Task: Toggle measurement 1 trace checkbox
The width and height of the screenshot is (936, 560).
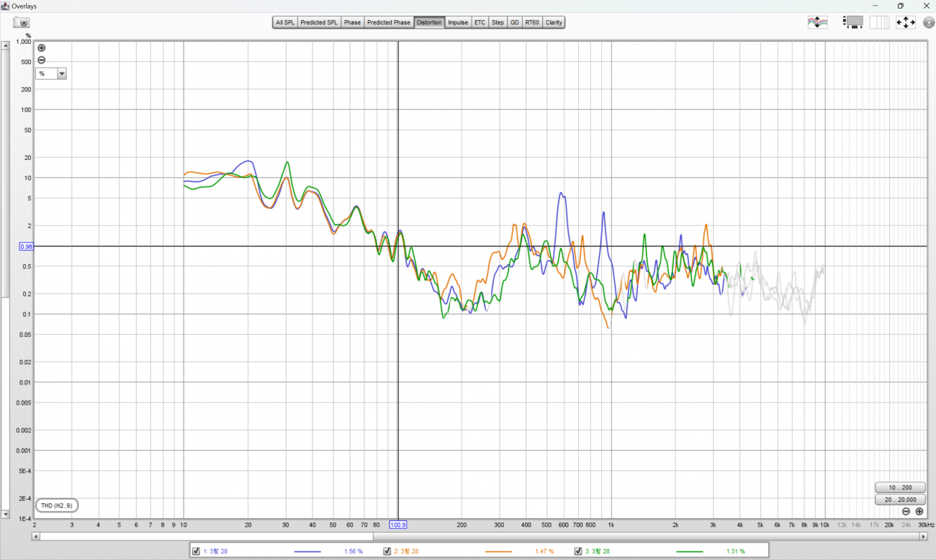Action: 197,551
